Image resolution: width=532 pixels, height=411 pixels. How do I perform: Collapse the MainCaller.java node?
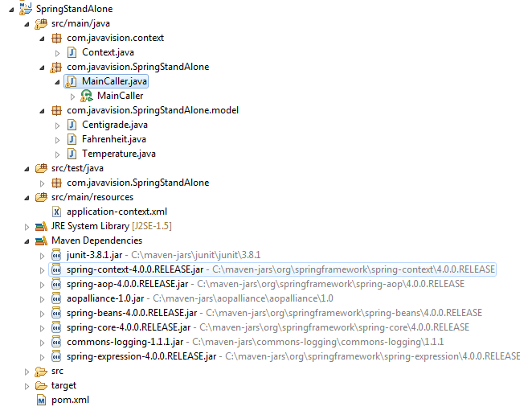pos(57,82)
